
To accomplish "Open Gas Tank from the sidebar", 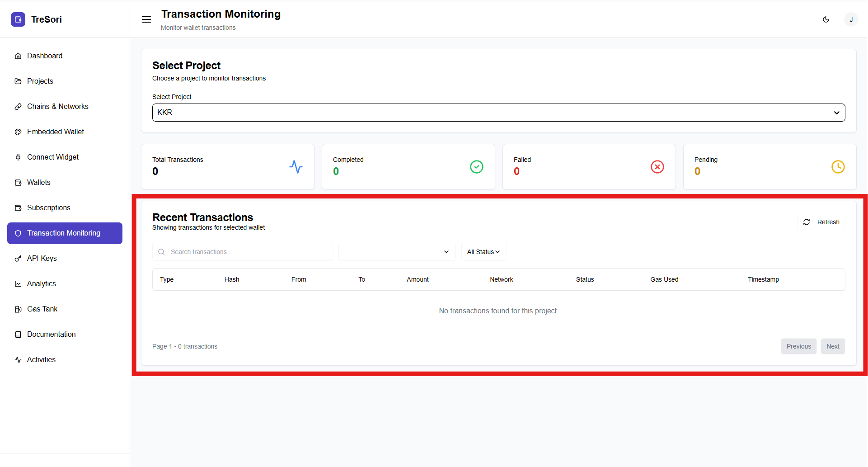I will point(42,309).
